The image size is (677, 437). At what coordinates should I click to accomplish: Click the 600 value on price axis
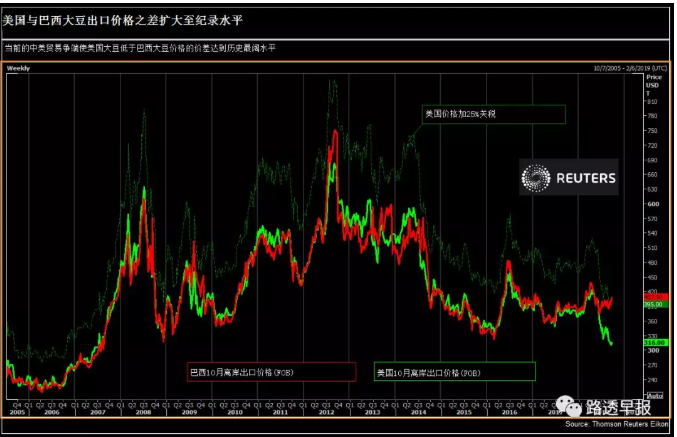(653, 203)
